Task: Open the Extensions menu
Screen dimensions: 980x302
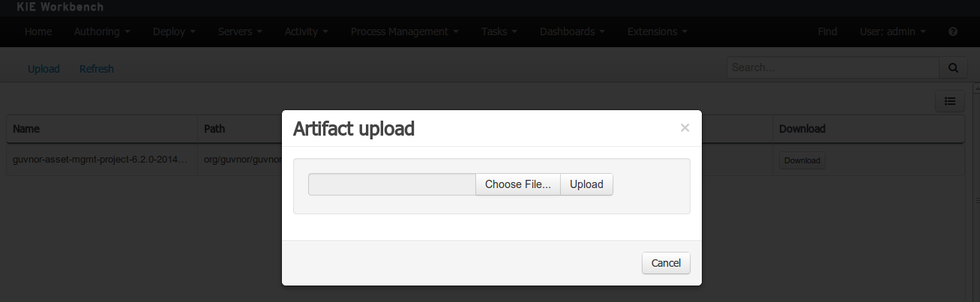Action: (x=658, y=31)
